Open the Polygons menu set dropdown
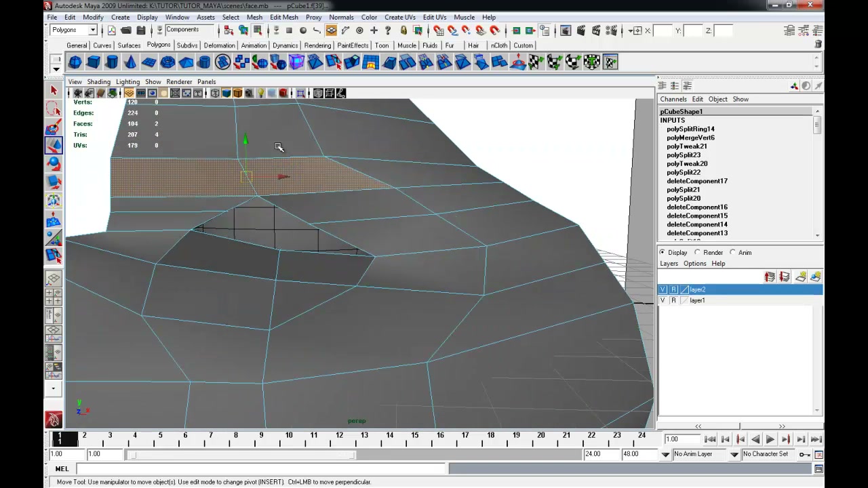The image size is (868, 488). coord(74,30)
